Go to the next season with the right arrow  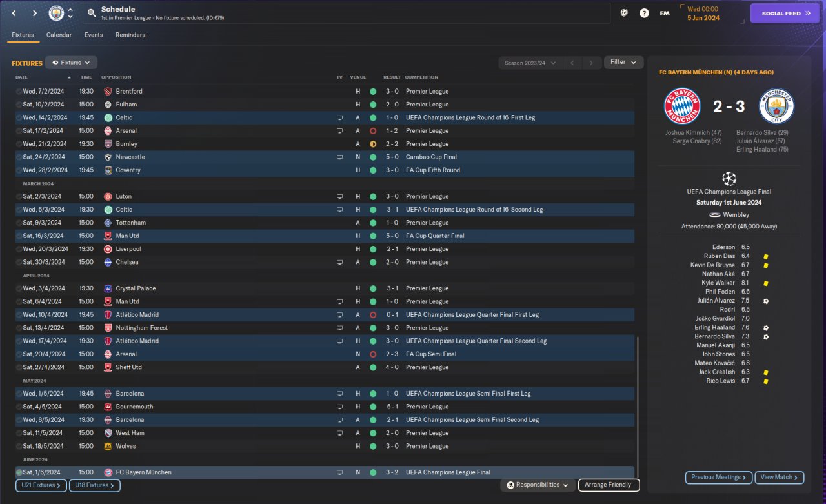point(590,63)
